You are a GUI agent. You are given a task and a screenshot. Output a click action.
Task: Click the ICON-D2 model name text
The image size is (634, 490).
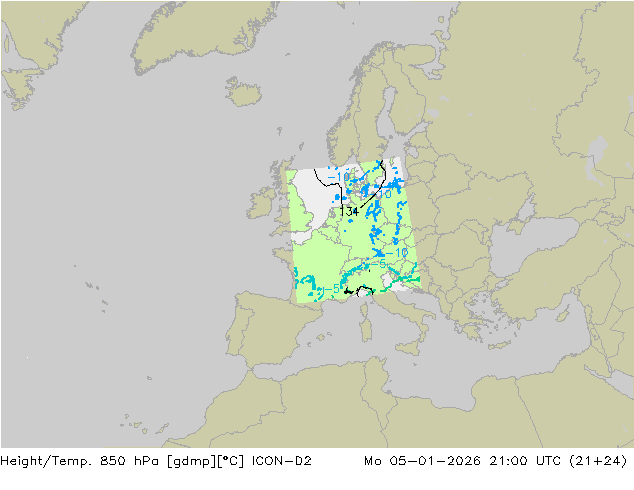pos(281,461)
